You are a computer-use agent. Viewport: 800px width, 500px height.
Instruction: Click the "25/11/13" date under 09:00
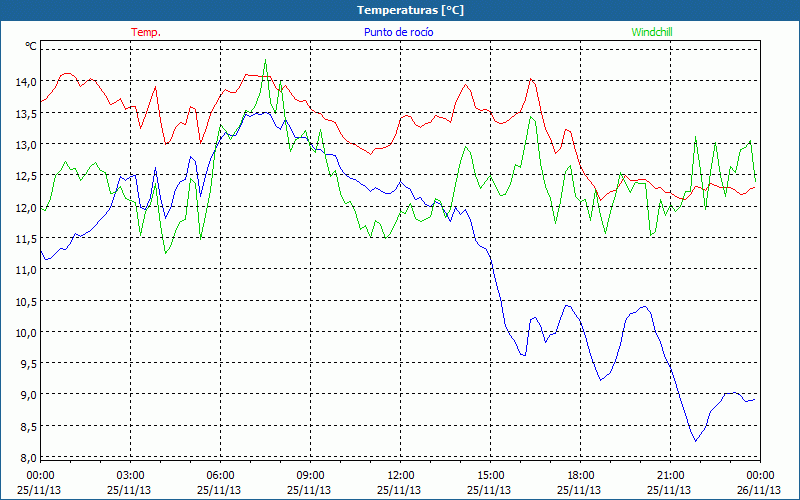pyautogui.click(x=309, y=490)
